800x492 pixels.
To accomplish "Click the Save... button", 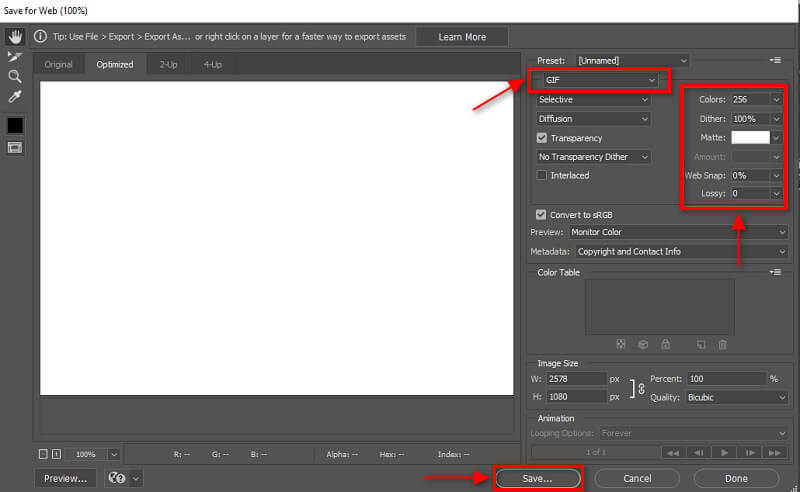I will point(538,478).
